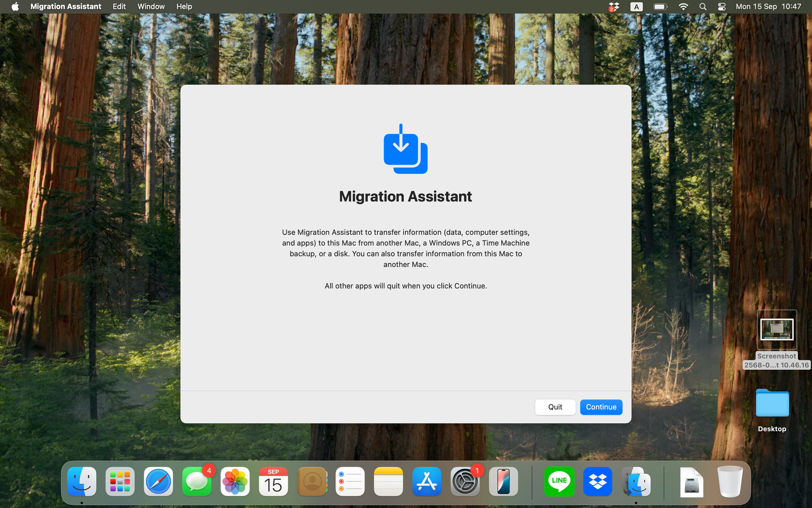The image size is (812, 508).
Task: Click the Migration Assistant heading text
Action: 406,197
